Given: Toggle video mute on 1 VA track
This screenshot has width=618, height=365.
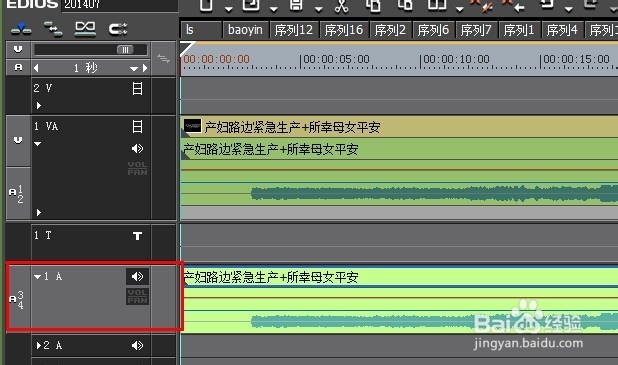Looking at the screenshot, I should pos(137,127).
